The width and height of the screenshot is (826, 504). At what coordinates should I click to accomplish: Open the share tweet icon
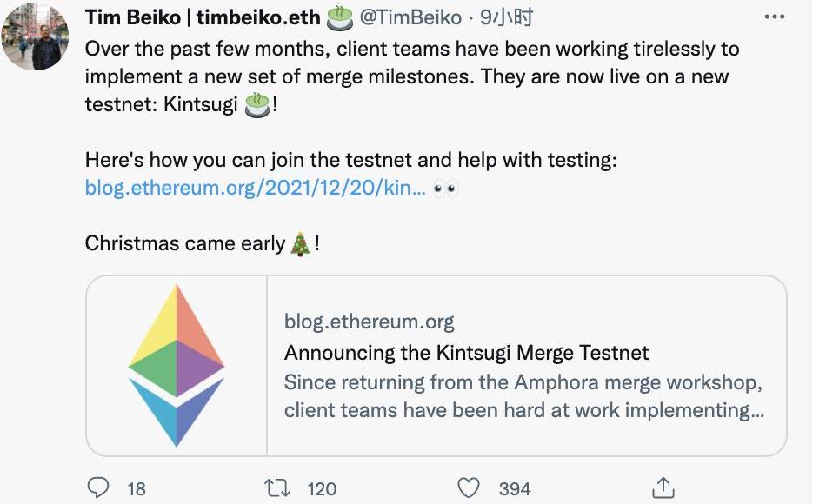tap(663, 488)
